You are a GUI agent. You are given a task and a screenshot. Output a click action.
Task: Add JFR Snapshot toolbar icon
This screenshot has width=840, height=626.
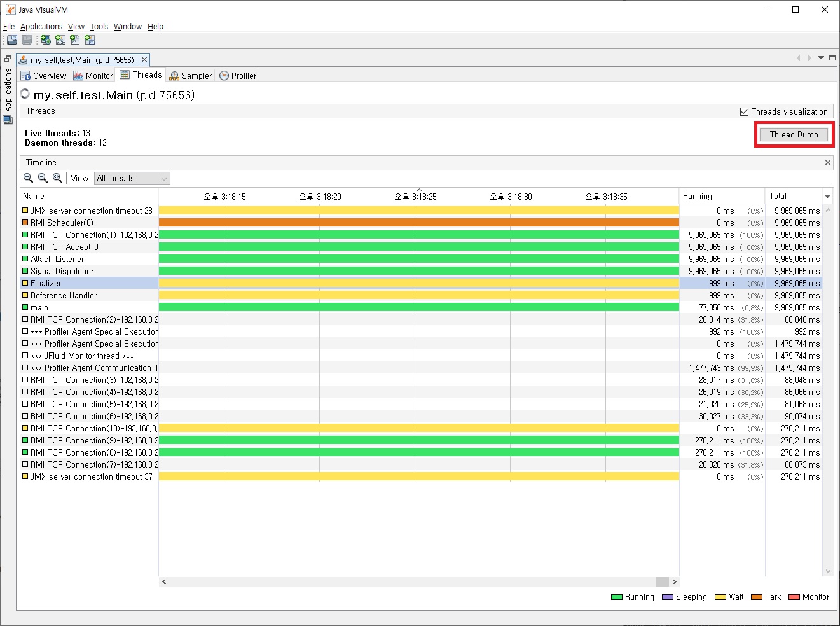click(x=90, y=40)
